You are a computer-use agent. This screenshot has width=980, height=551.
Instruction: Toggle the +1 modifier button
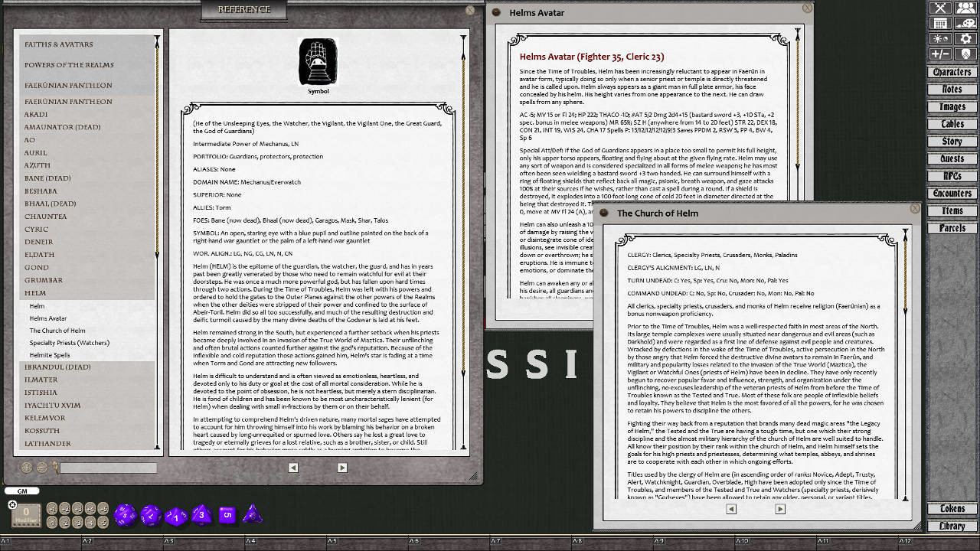(x=52, y=509)
